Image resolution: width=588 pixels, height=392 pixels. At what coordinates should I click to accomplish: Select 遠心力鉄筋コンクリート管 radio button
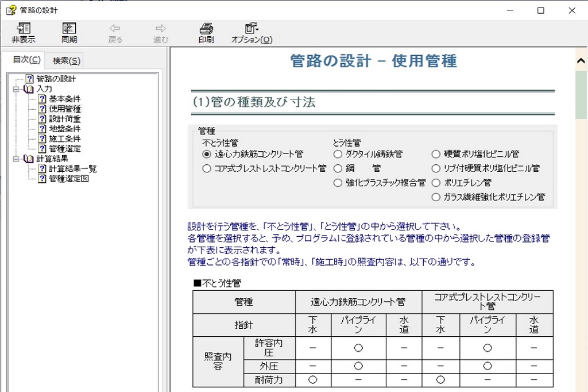[207, 154]
